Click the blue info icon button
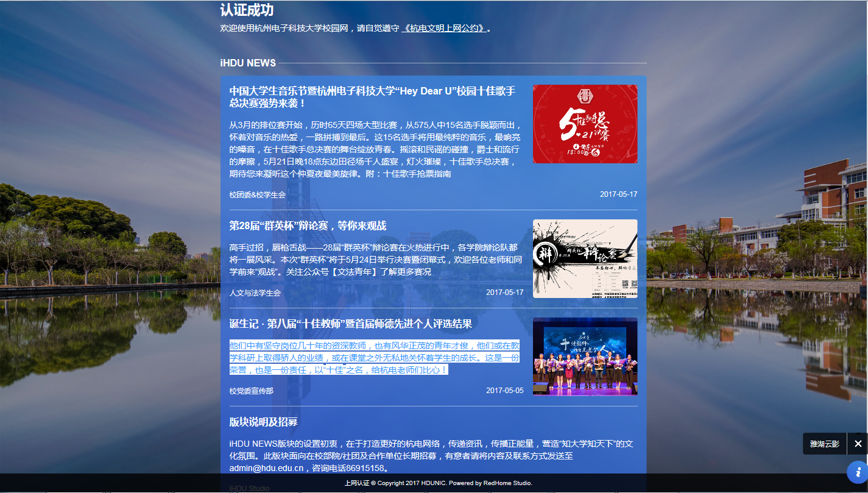 (858, 472)
